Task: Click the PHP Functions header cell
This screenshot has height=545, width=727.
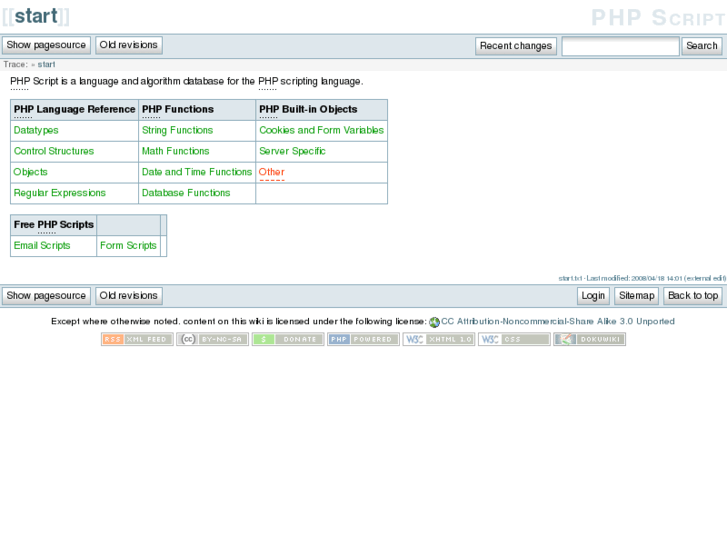Action: [x=197, y=109]
